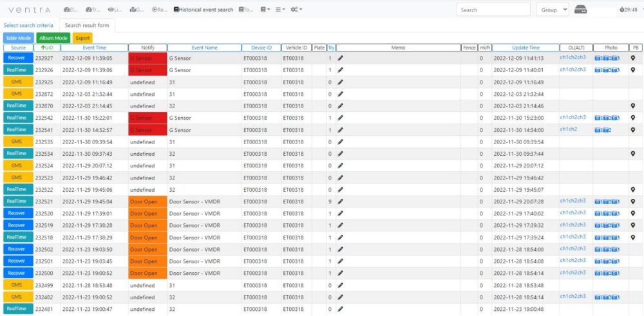The width and height of the screenshot is (644, 316).
Task: Click map pin for event UID 232870
Action: (633, 106)
